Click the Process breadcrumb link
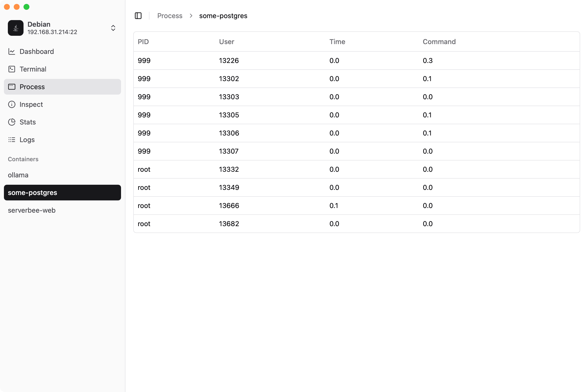The width and height of the screenshot is (588, 392). click(170, 16)
